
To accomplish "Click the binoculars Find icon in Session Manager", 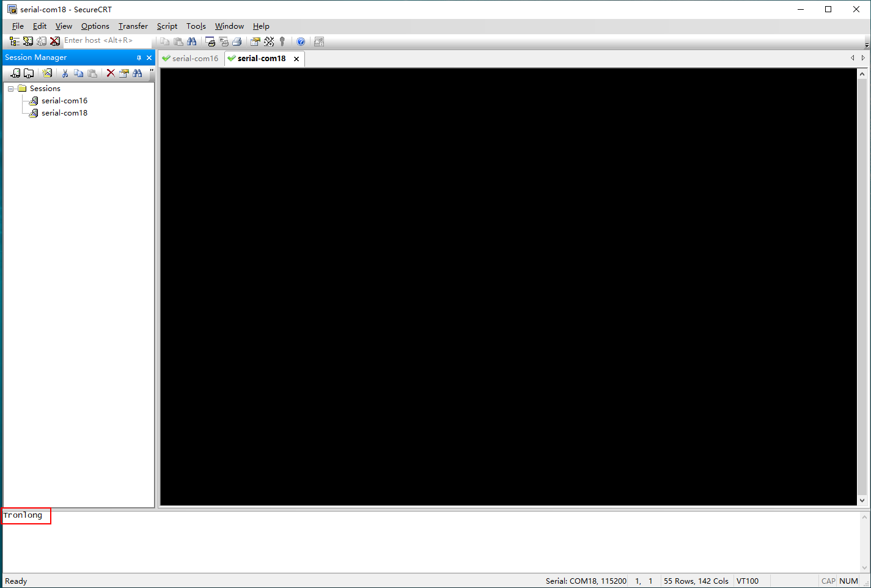I will (x=138, y=73).
